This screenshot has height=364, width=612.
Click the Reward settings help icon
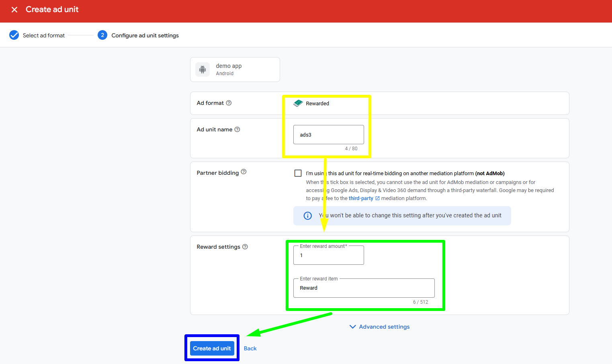tap(245, 247)
